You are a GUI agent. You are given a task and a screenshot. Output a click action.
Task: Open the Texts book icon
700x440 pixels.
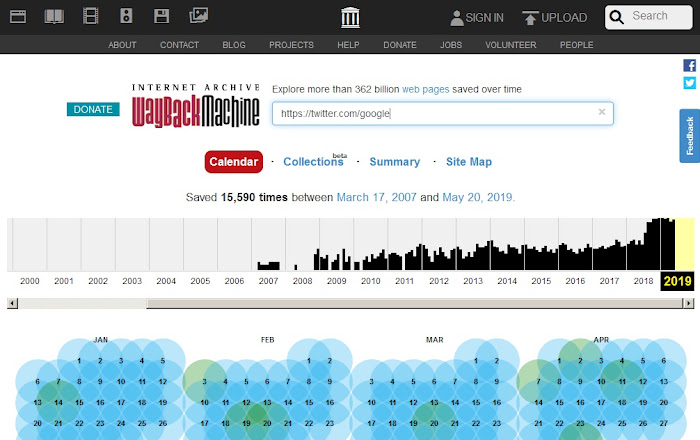click(54, 17)
